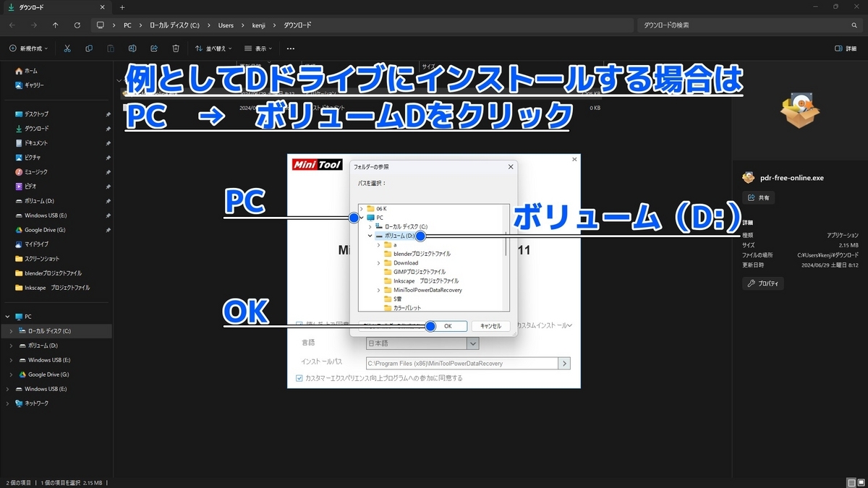Image resolution: width=868 pixels, height=488 pixels.
Task: Click the Share icon in the toolbar
Action: (x=153, y=48)
